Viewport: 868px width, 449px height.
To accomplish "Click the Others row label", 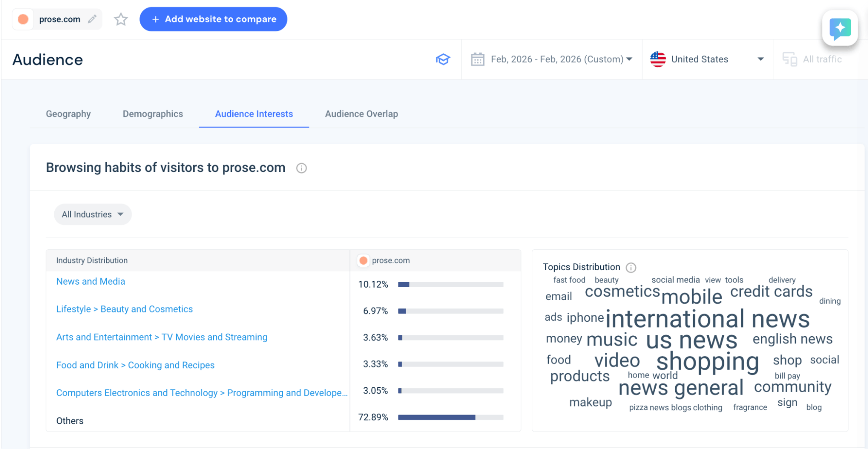I will pos(69,421).
